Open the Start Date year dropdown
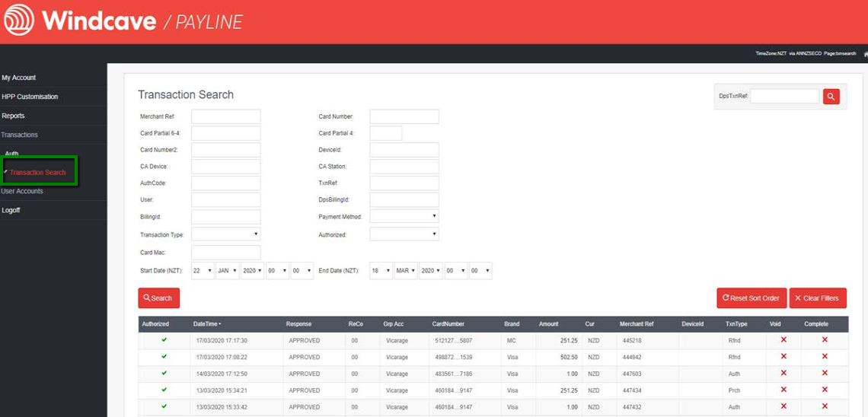Screen dimensions: 868x417 point(253,270)
